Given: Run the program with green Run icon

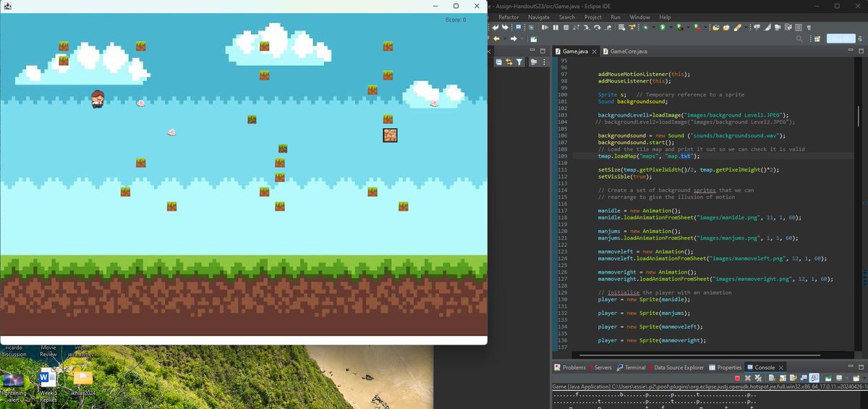Looking at the screenshot, I should point(662,27).
